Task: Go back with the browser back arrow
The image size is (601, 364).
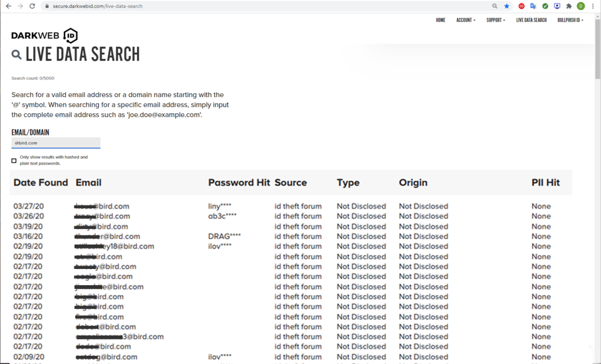Action: click(8, 6)
